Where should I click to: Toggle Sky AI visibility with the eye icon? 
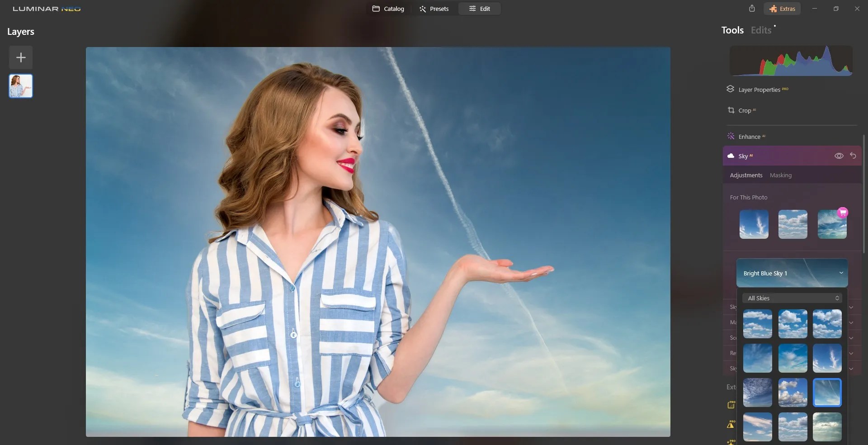click(x=839, y=156)
